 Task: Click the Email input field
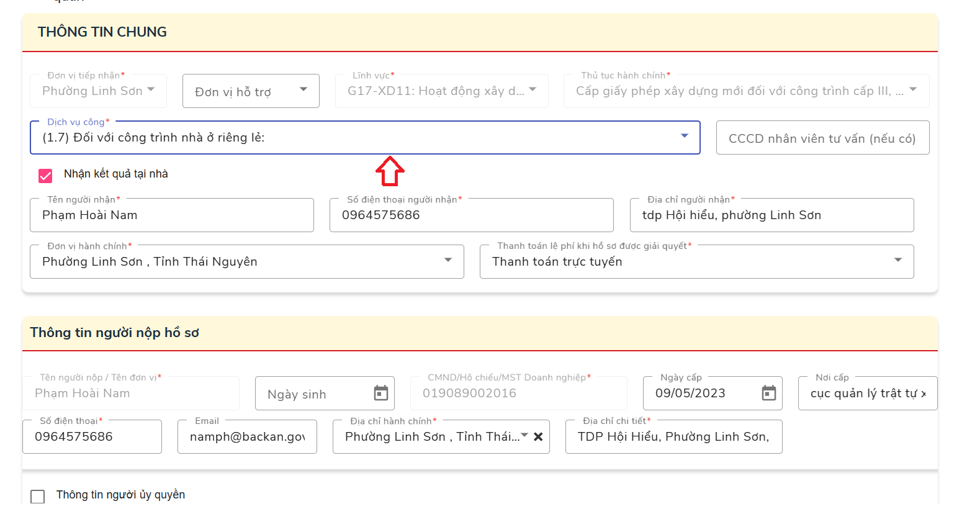pyautogui.click(x=247, y=437)
